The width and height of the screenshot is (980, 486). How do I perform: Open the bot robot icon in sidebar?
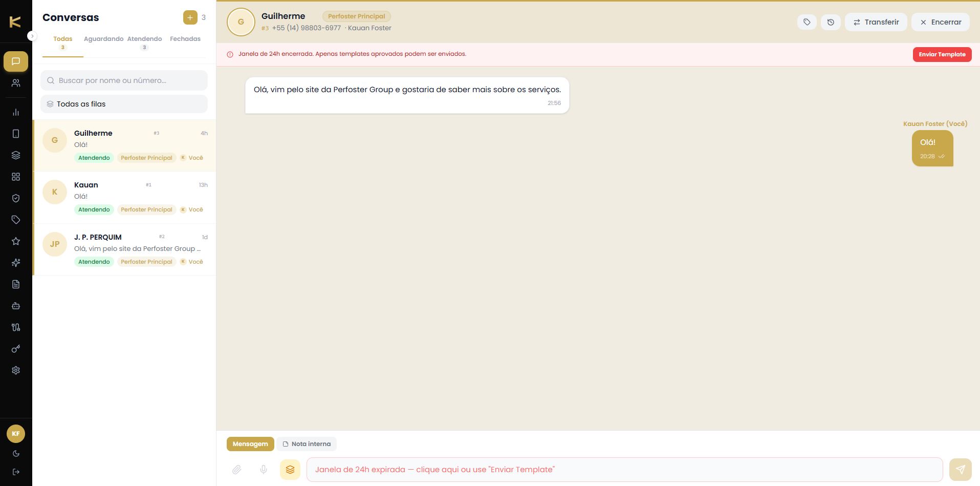(16, 306)
